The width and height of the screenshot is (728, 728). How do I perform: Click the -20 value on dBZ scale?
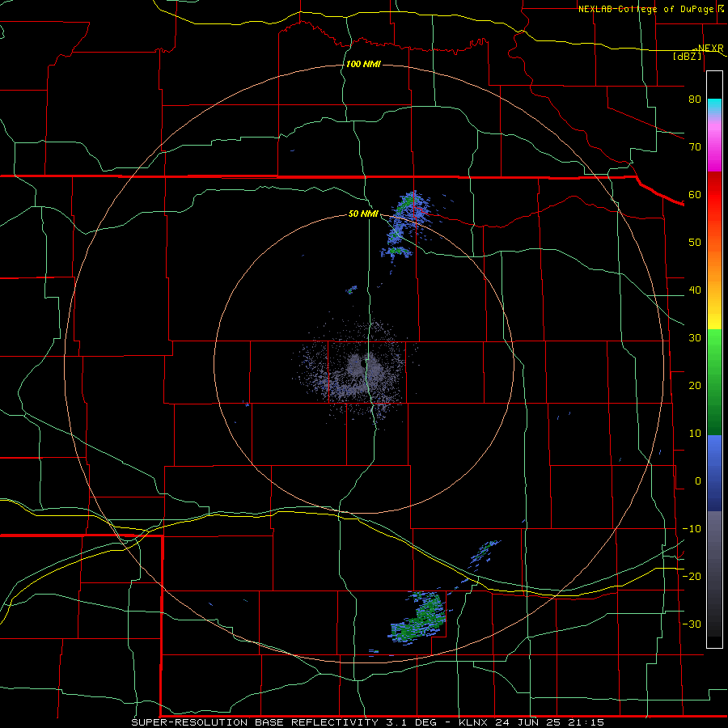692,577
